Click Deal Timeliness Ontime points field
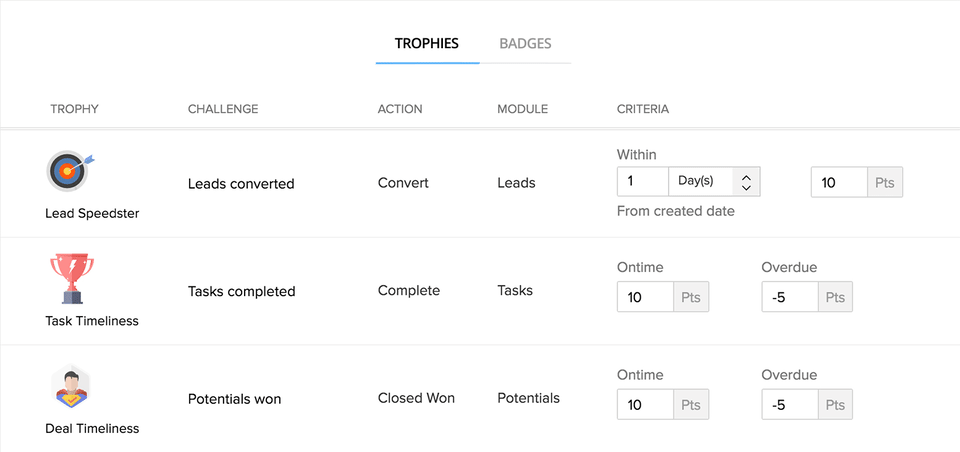Image resolution: width=960 pixels, height=452 pixels. tap(644, 405)
